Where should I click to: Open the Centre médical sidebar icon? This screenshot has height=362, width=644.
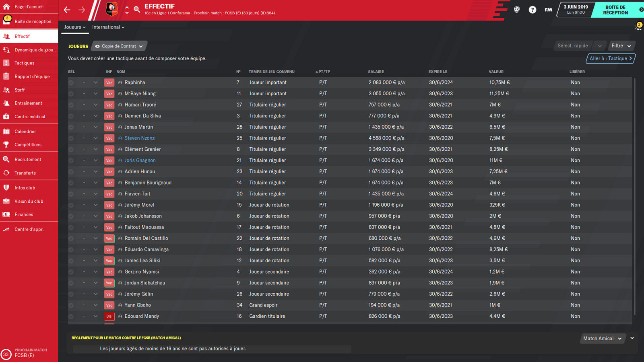6,117
